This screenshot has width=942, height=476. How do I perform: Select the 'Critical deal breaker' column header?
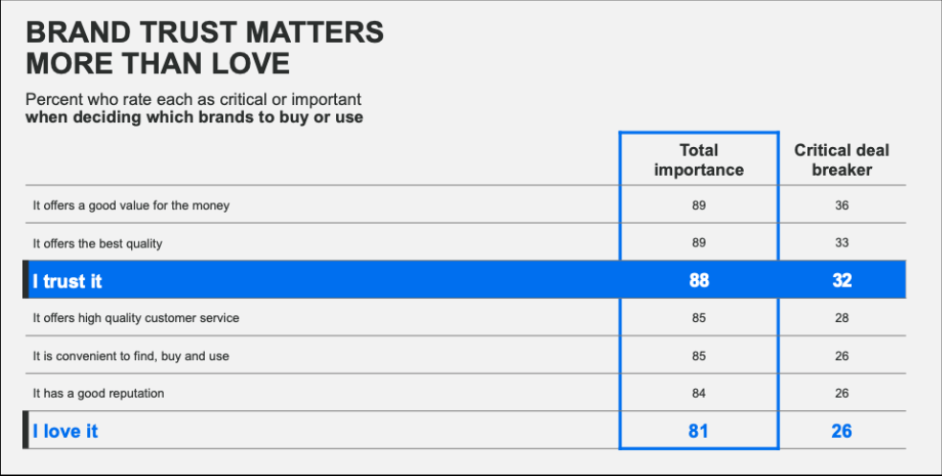(x=842, y=160)
